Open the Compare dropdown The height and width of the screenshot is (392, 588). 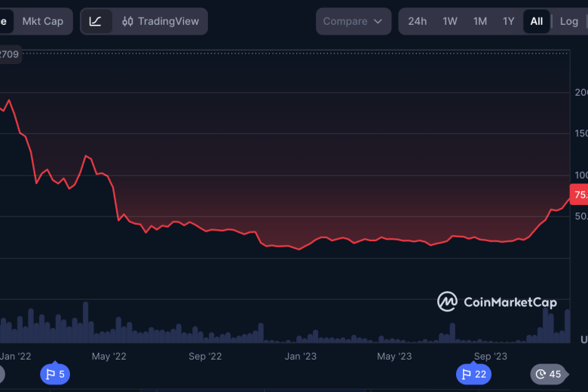(354, 21)
